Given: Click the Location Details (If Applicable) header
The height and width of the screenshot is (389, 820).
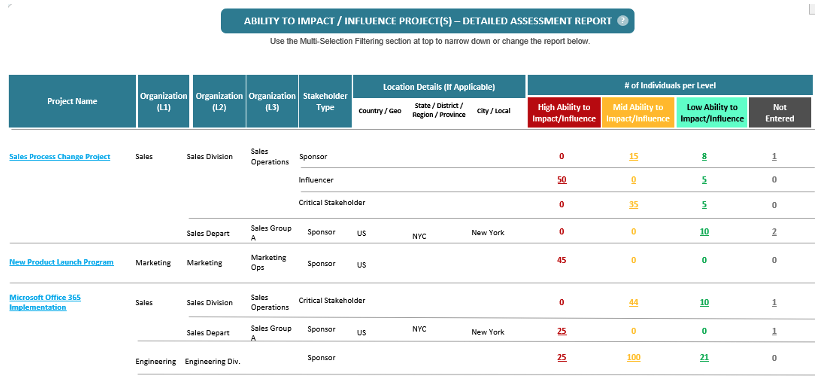Looking at the screenshot, I should tap(439, 87).
